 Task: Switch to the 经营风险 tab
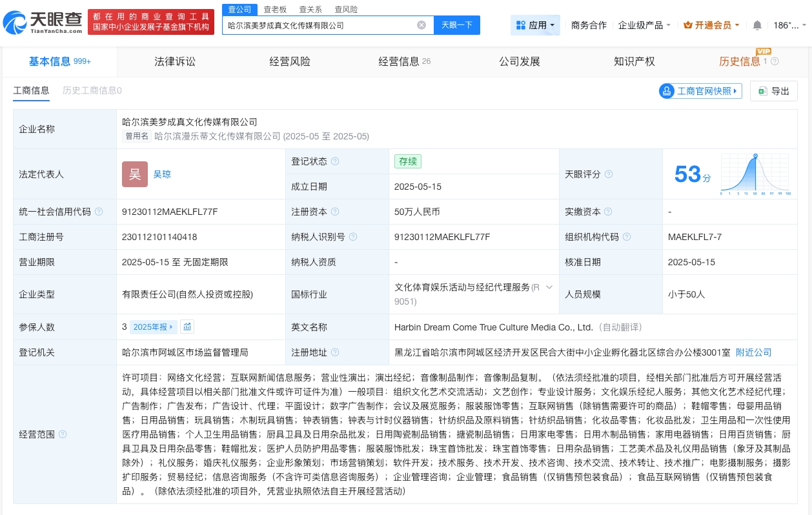(290, 61)
